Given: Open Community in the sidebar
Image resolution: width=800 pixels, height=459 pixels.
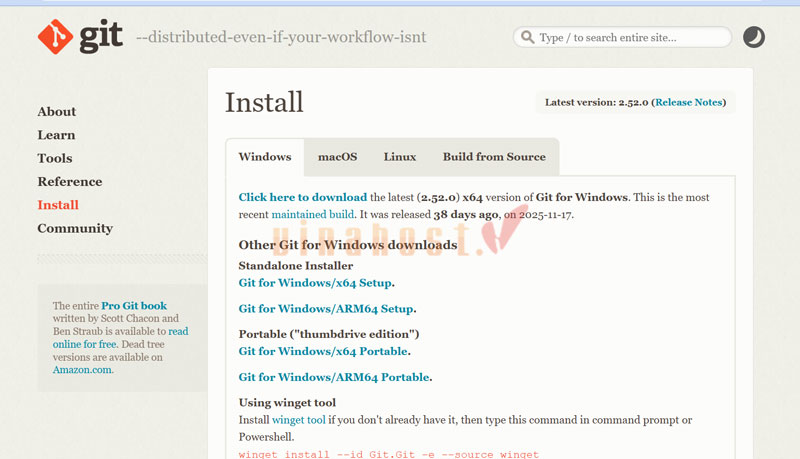Looking at the screenshot, I should click(75, 228).
